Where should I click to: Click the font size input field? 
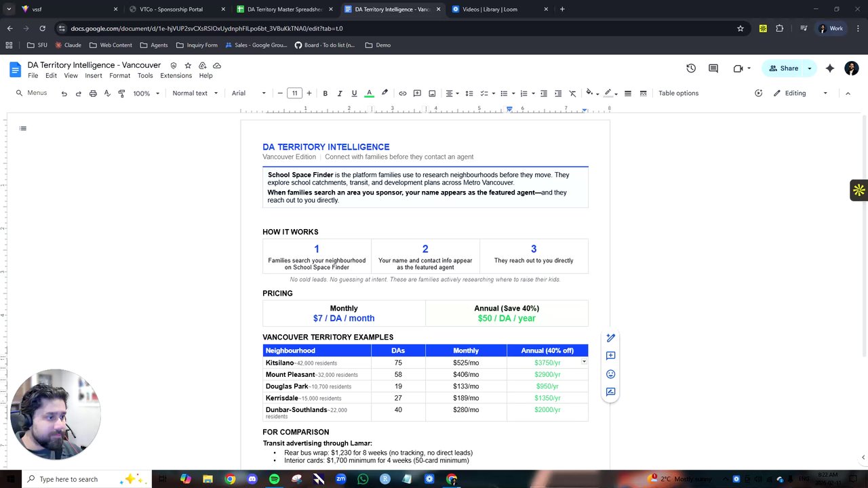(x=294, y=94)
